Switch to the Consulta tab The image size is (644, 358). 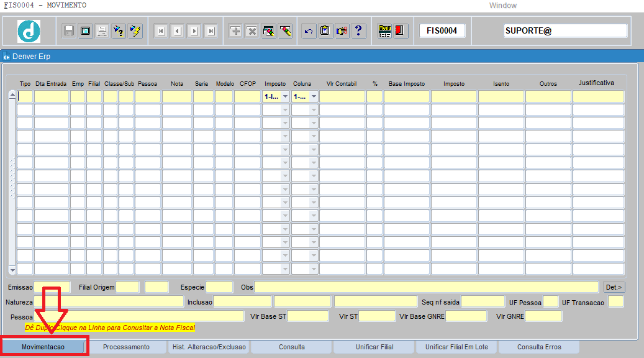tap(292, 347)
